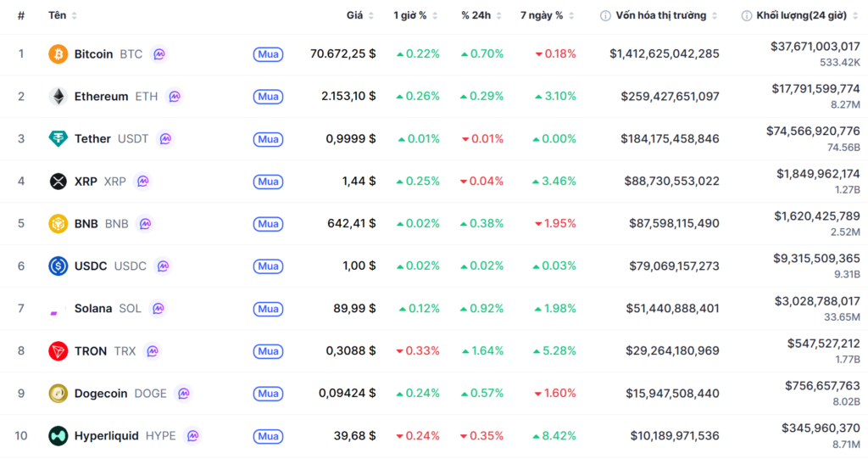
Task: Click the Ethereum price 2.153,10 $
Action: coord(348,97)
